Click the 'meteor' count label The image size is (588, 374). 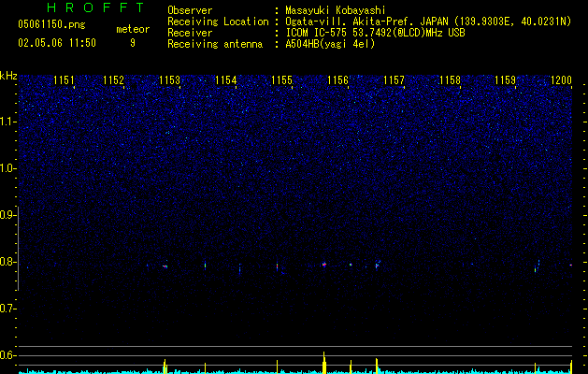click(133, 29)
